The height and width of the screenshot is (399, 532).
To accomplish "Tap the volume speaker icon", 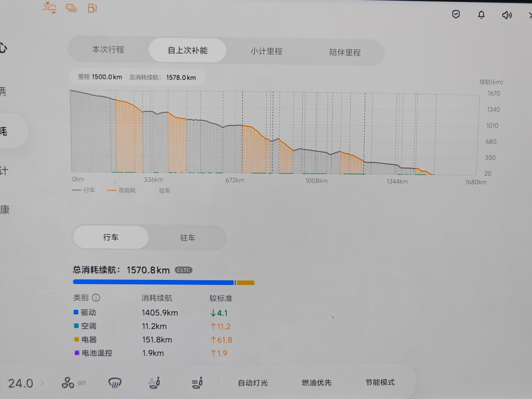I will coord(507,15).
